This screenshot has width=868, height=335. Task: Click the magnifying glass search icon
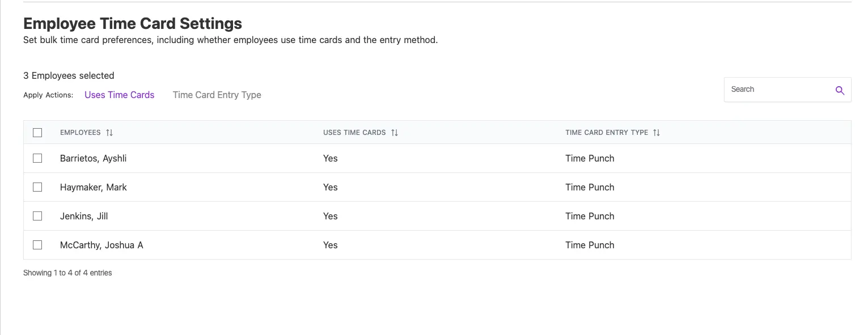click(840, 90)
